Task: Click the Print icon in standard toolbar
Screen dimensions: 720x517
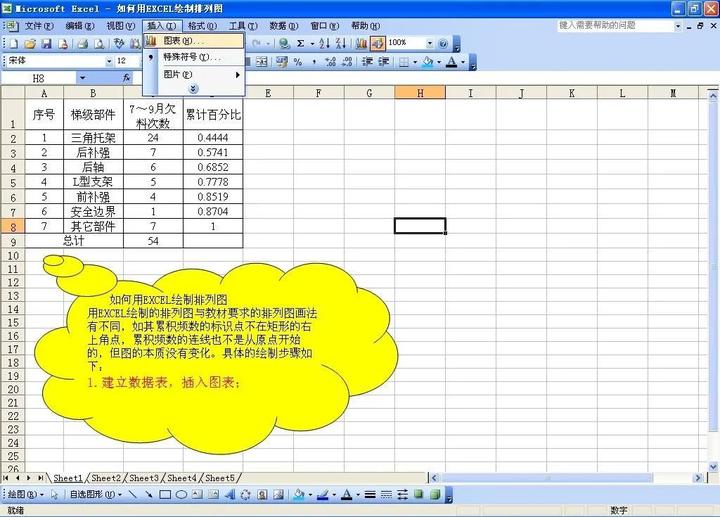Action: point(83,44)
